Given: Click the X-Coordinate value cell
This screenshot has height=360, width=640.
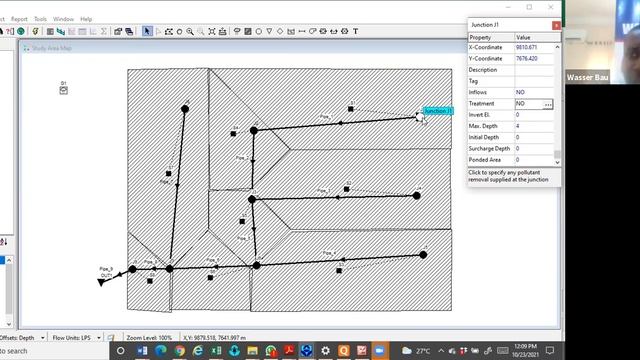Looking at the screenshot, I should click(534, 47).
